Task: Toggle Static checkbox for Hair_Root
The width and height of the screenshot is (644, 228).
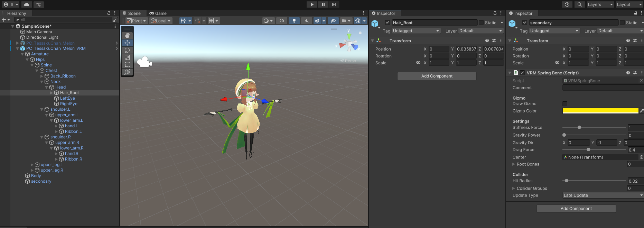Action: (481, 23)
